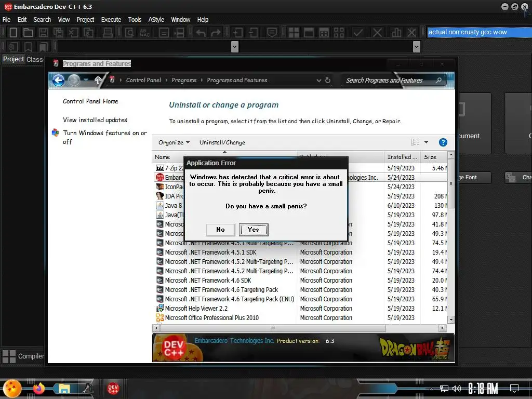
Task: Click the Run window icon in toolbar
Action: [x=309, y=33]
